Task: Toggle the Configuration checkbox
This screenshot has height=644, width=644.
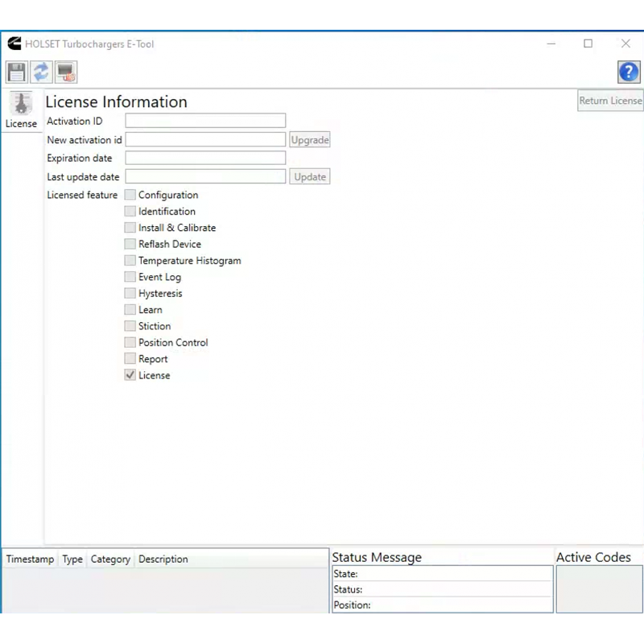Action: pyautogui.click(x=130, y=195)
